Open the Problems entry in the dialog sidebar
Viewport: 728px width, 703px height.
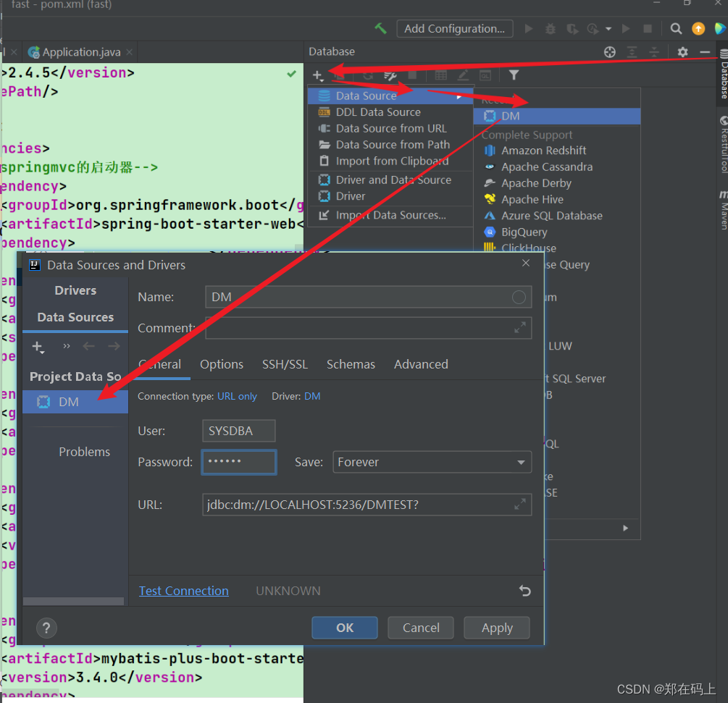point(84,452)
